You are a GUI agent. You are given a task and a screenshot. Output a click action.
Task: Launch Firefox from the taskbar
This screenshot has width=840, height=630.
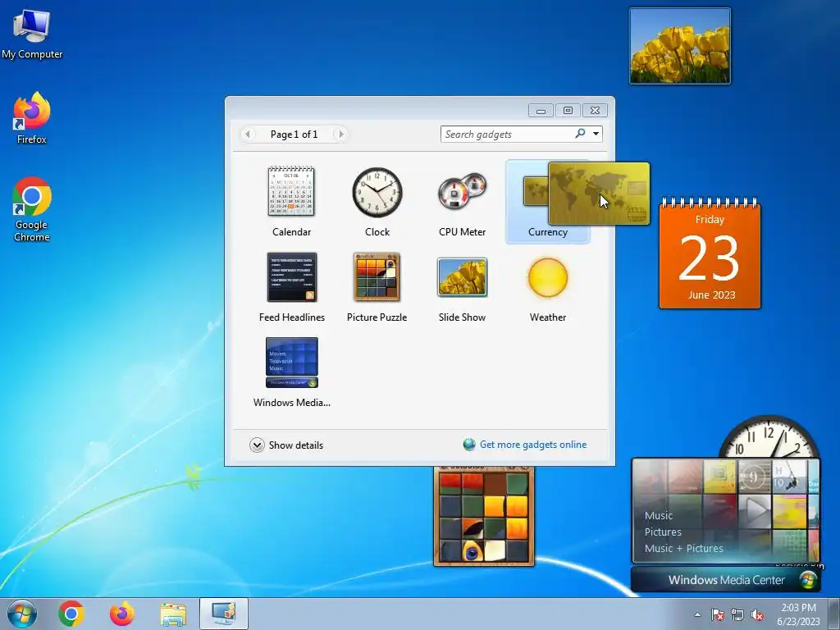[121, 614]
